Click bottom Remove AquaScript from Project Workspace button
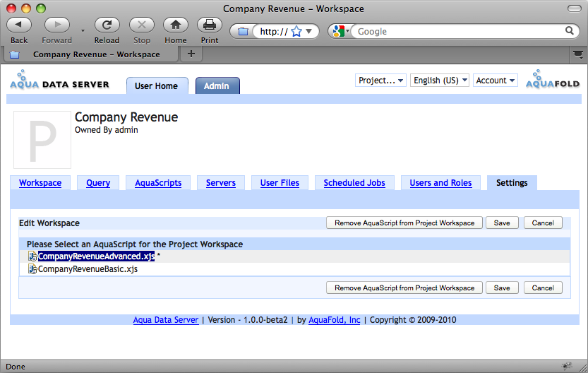This screenshot has height=373, width=588. (x=404, y=288)
